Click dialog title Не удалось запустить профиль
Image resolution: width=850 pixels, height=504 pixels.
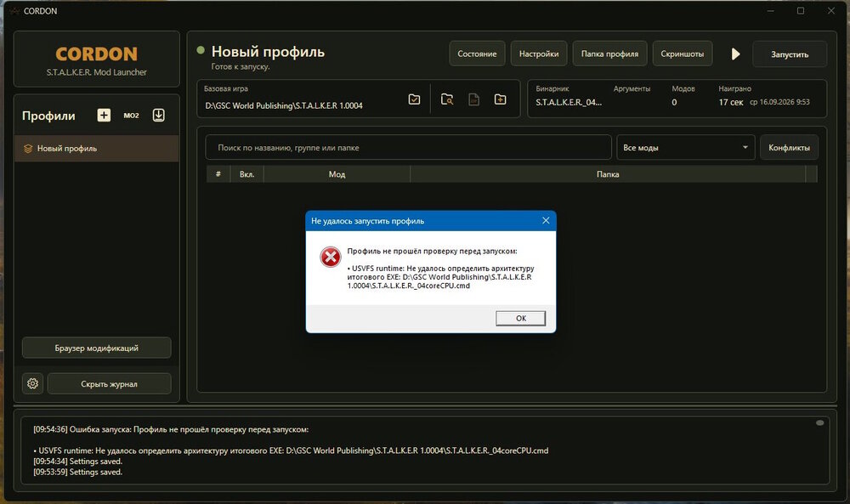point(367,221)
